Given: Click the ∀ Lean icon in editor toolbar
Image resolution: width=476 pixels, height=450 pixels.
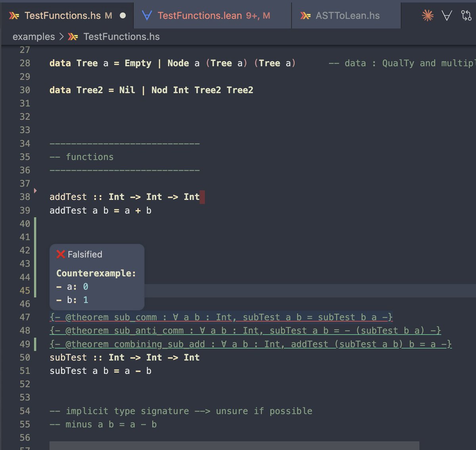Looking at the screenshot, I should point(447,15).
